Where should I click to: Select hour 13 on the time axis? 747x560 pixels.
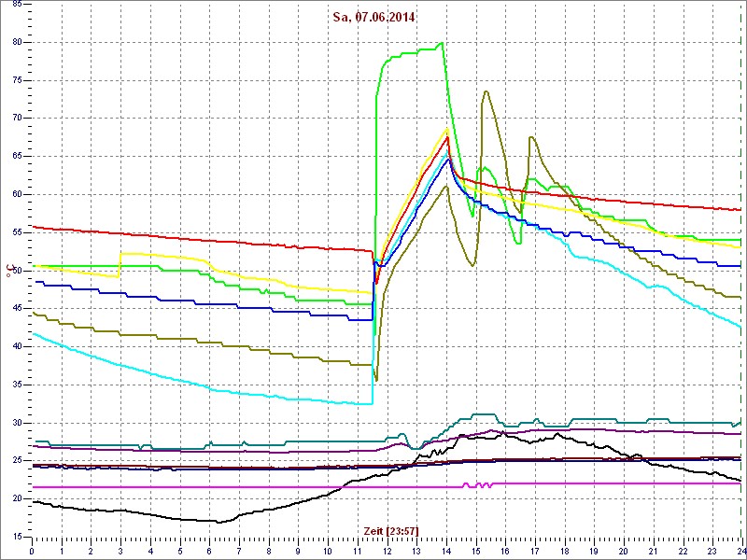[416, 551]
